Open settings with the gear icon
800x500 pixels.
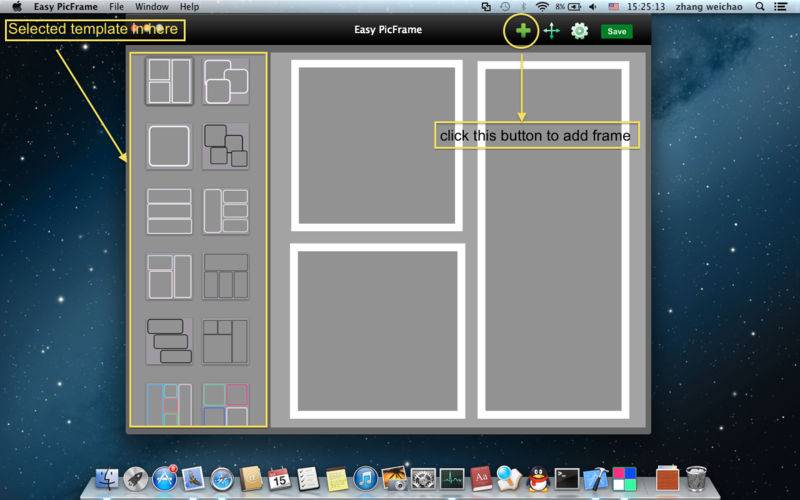click(x=579, y=31)
